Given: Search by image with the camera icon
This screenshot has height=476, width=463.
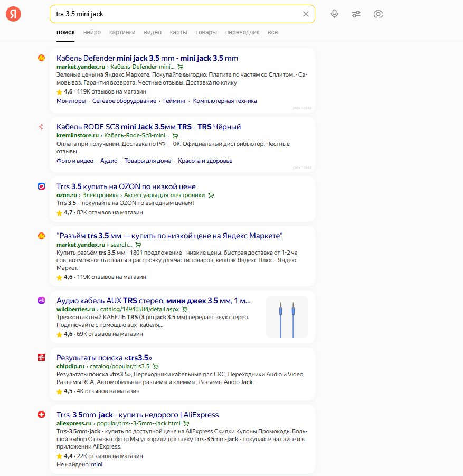Looking at the screenshot, I should pyautogui.click(x=378, y=14).
